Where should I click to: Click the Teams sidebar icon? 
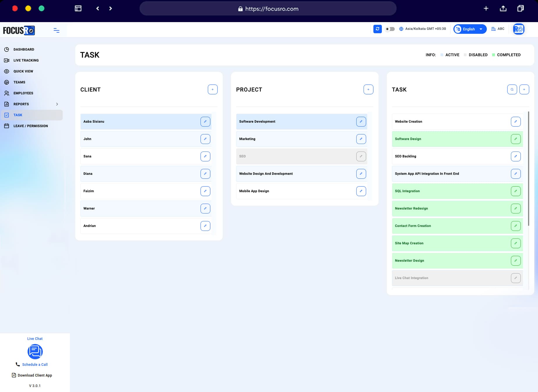pyautogui.click(x=7, y=82)
